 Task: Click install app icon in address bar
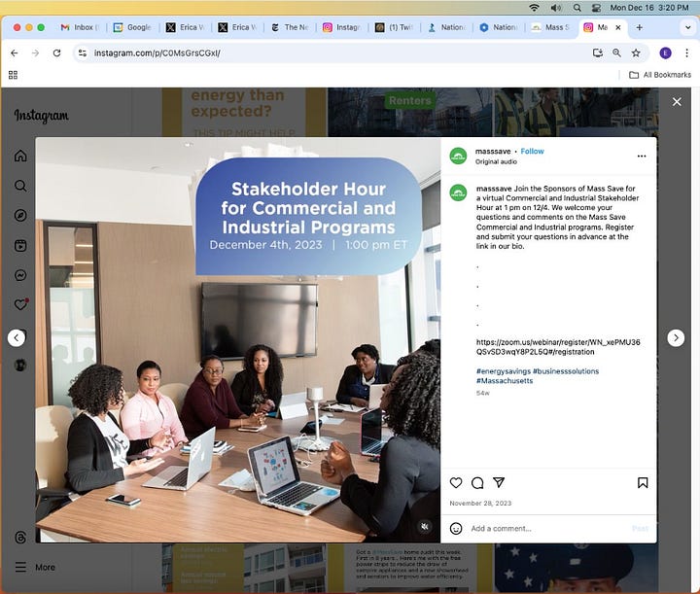597,53
